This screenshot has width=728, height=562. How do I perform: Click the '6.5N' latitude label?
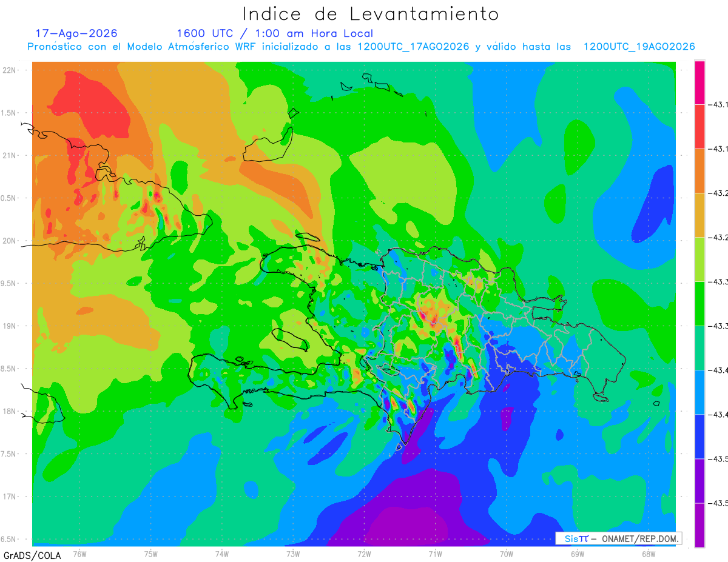(x=9, y=540)
